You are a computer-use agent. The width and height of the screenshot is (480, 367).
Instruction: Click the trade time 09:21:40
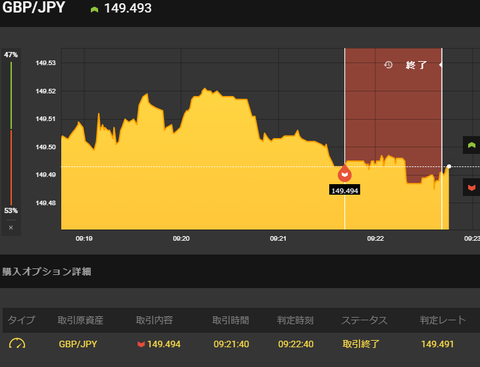231,344
